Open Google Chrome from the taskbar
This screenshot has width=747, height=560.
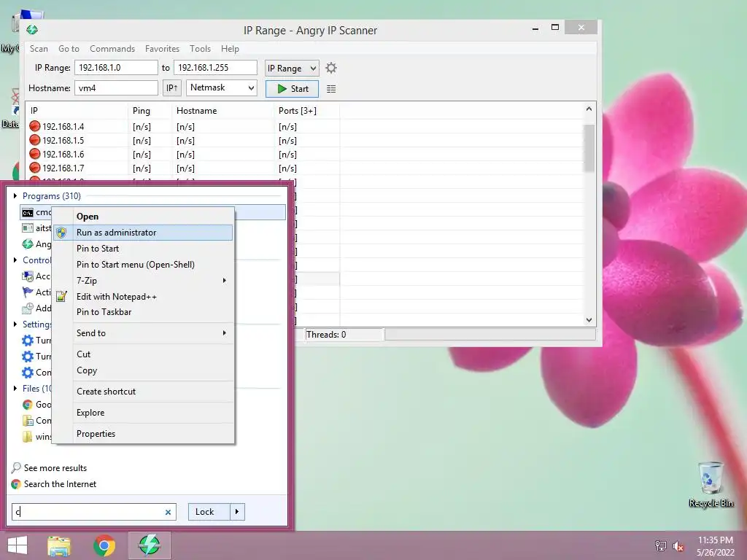(104, 545)
